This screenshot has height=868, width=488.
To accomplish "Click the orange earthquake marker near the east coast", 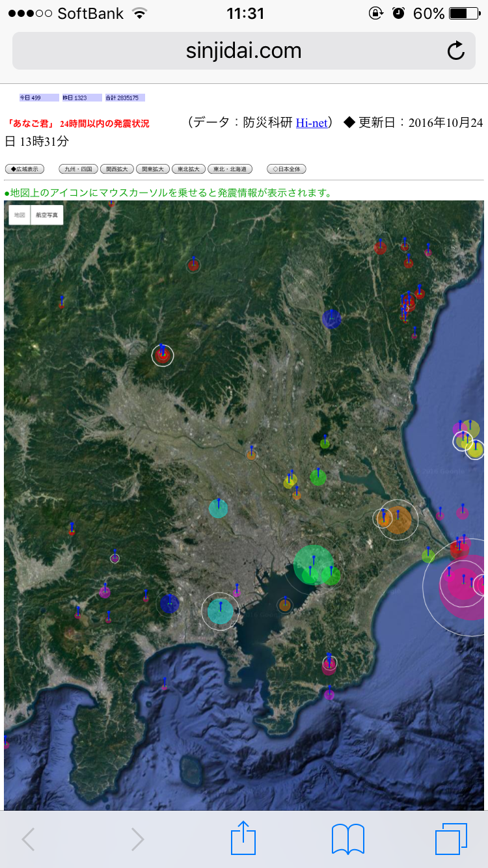I will [398, 519].
